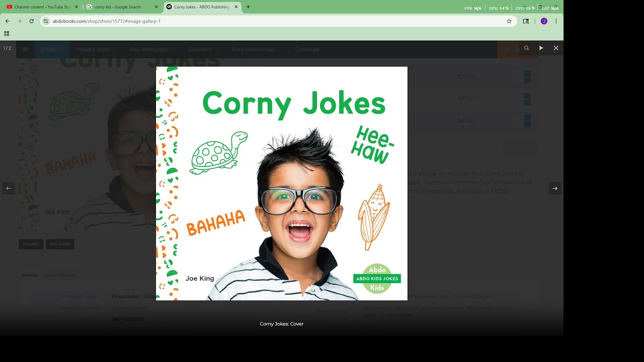Image resolution: width=644 pixels, height=362 pixels.
Task: Go to the previous gallery image
Action: [9, 189]
